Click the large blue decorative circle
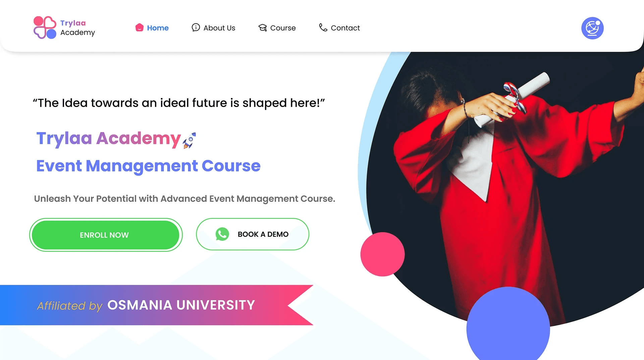The height and width of the screenshot is (360, 644). (x=508, y=324)
